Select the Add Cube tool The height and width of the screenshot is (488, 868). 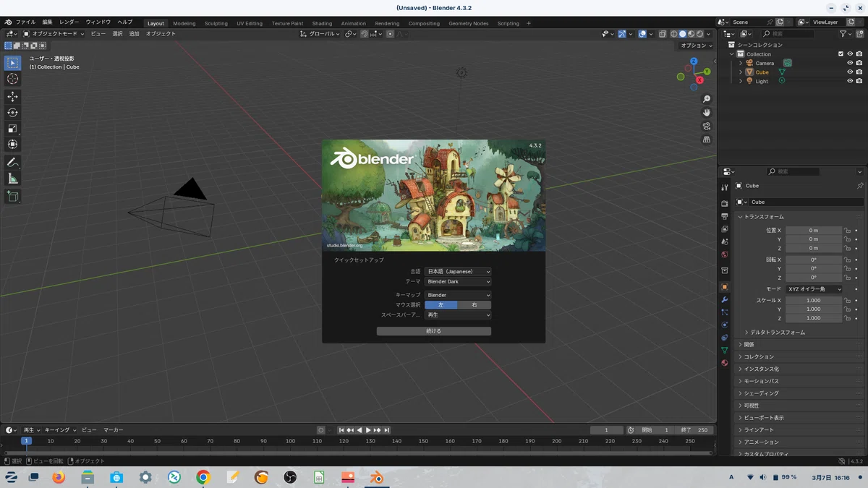coord(12,197)
